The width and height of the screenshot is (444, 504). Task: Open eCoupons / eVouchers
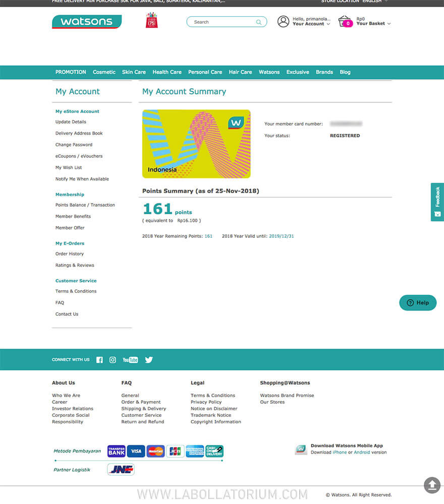(x=79, y=156)
